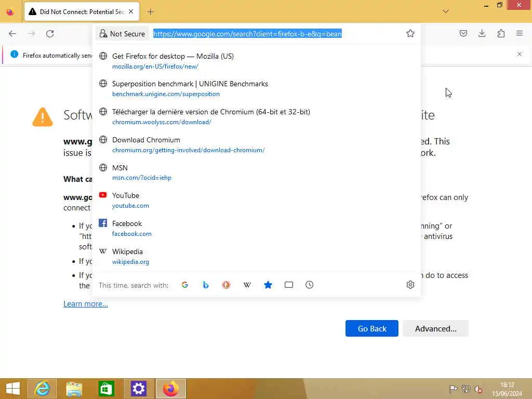Click the highlighted URL in address bar
Viewport: 532px width, 399px height.
(x=247, y=34)
